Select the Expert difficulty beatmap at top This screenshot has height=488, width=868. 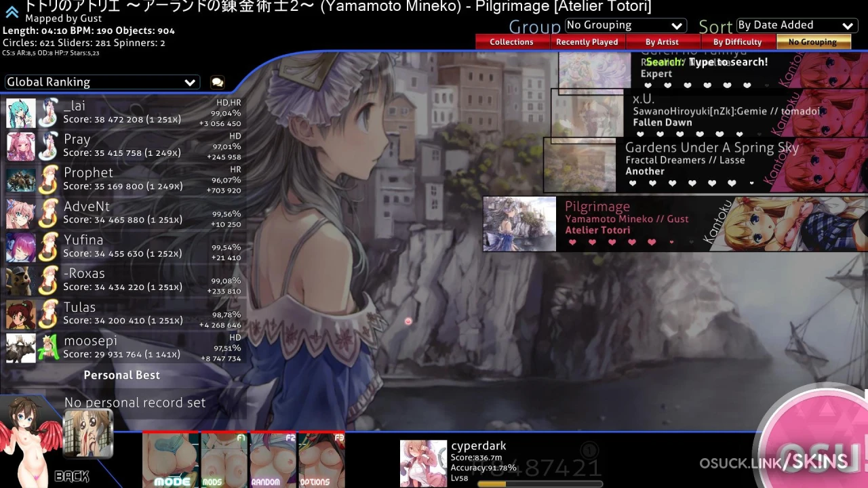pyautogui.click(x=713, y=70)
